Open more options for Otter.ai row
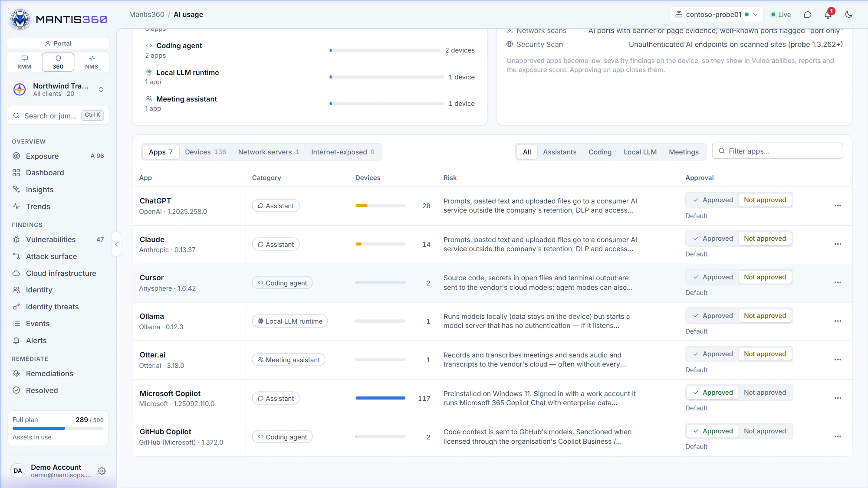The image size is (868, 488). tap(838, 360)
